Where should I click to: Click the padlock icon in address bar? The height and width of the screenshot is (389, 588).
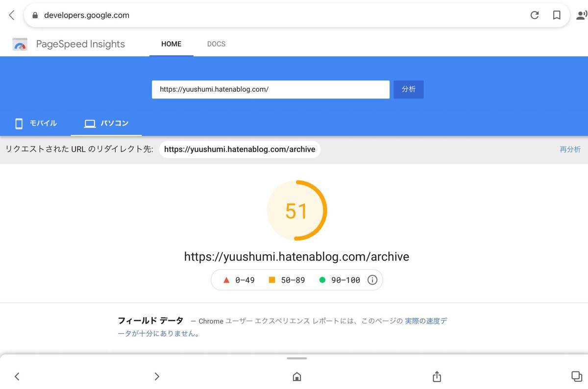35,15
